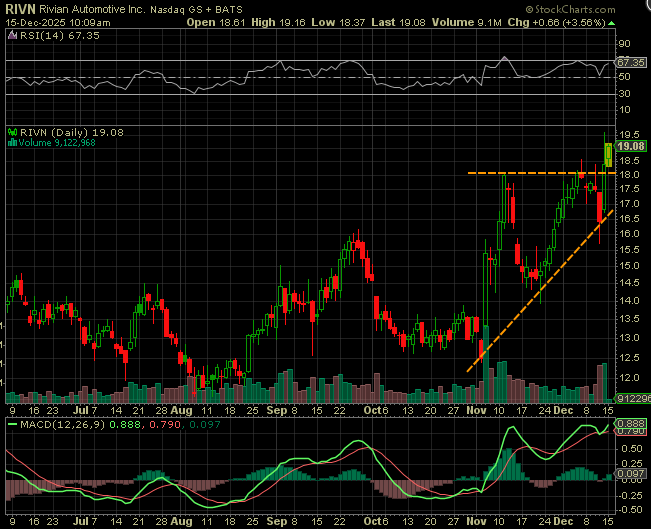The image size is (651, 529).
Task: Click the 0.50 level on MACD axis
Action: [x=631, y=449]
